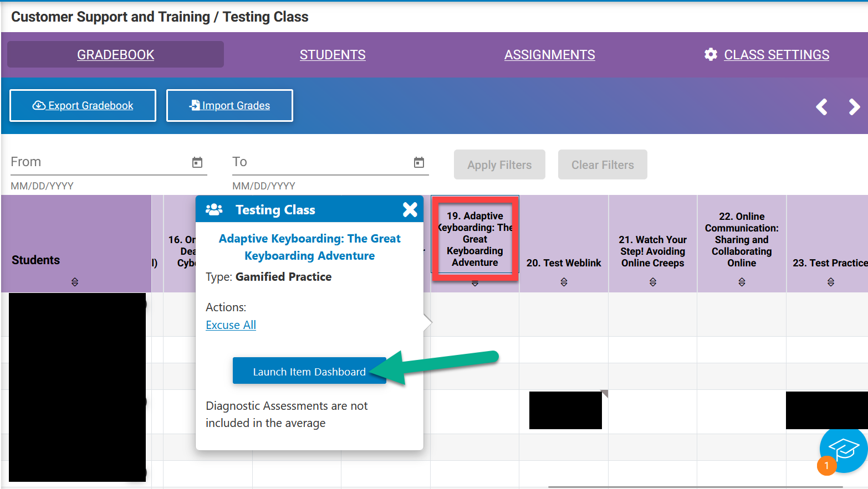
Task: Click the Excuse All link
Action: pos(231,325)
